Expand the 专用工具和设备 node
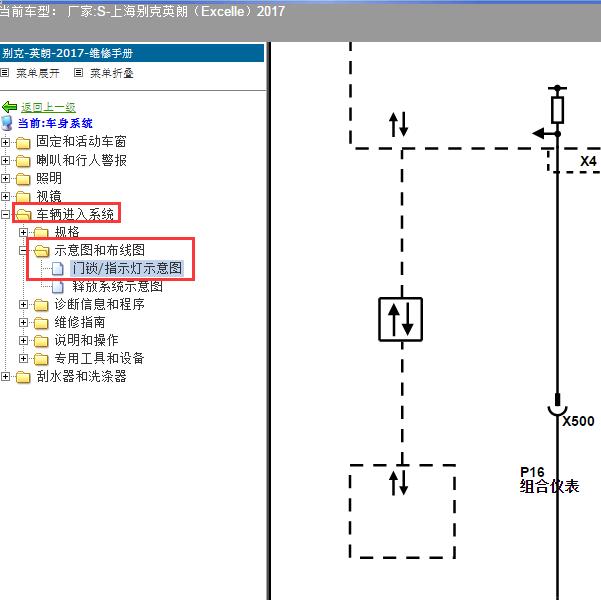 click(x=23, y=358)
